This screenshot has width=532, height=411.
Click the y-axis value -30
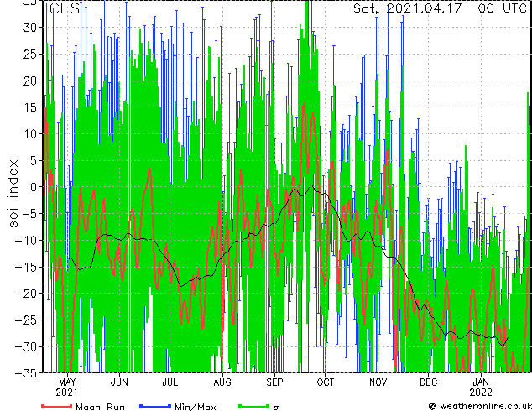[27, 347]
